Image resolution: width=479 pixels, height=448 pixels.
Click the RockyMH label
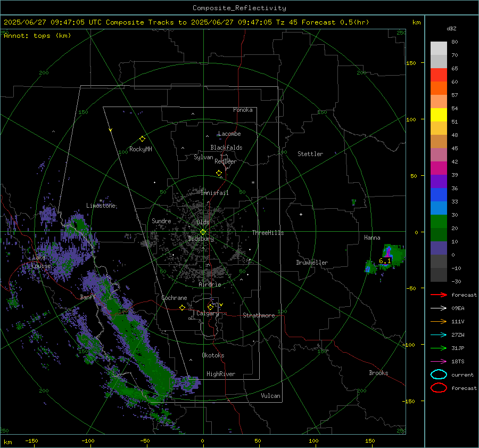pyautogui.click(x=141, y=149)
